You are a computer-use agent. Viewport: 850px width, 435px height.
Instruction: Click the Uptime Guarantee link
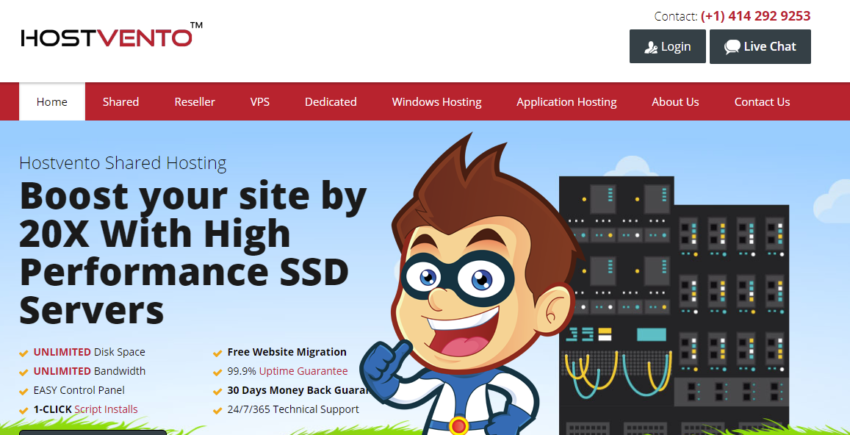(x=303, y=371)
